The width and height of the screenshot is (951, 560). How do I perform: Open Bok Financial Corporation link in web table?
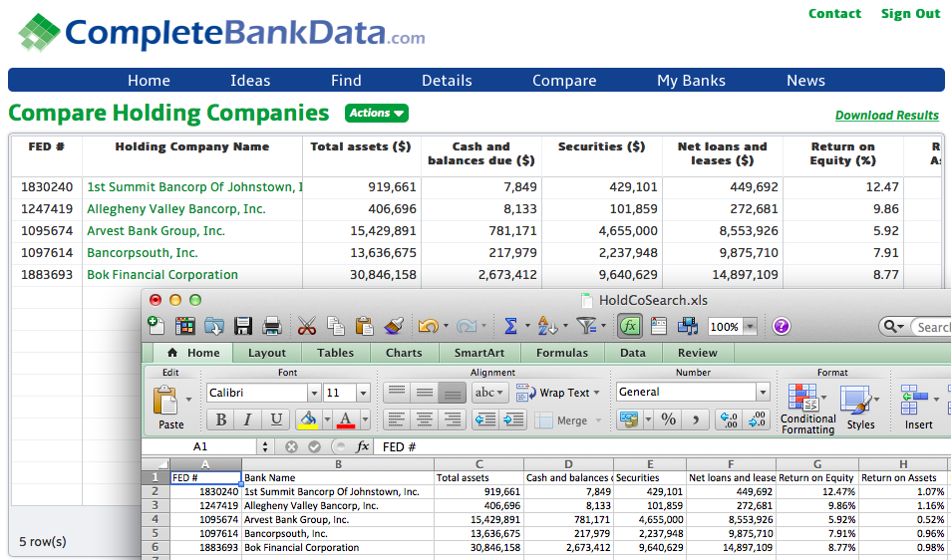162,275
